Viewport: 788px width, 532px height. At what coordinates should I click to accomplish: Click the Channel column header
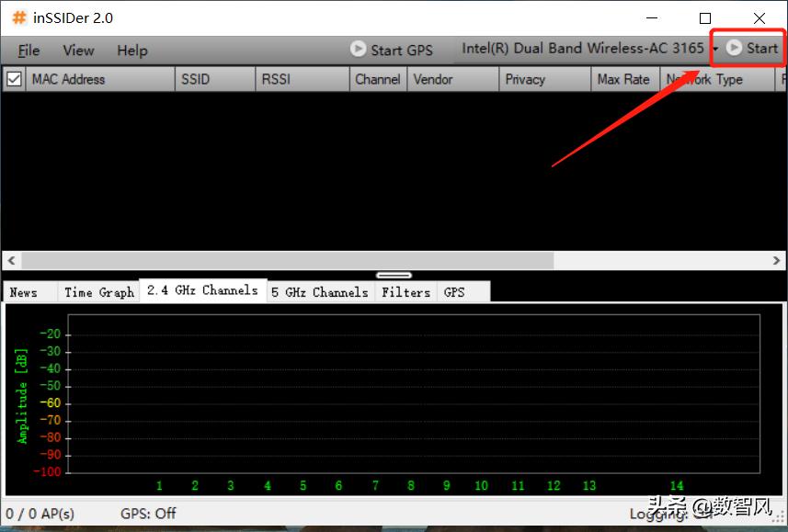click(377, 79)
